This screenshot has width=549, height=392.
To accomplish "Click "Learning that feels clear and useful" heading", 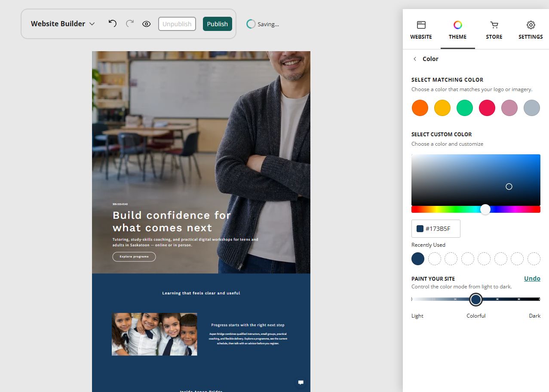I will [x=201, y=293].
